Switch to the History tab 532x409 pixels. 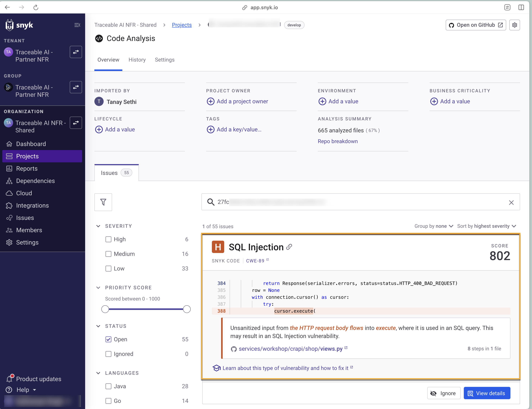[137, 60]
